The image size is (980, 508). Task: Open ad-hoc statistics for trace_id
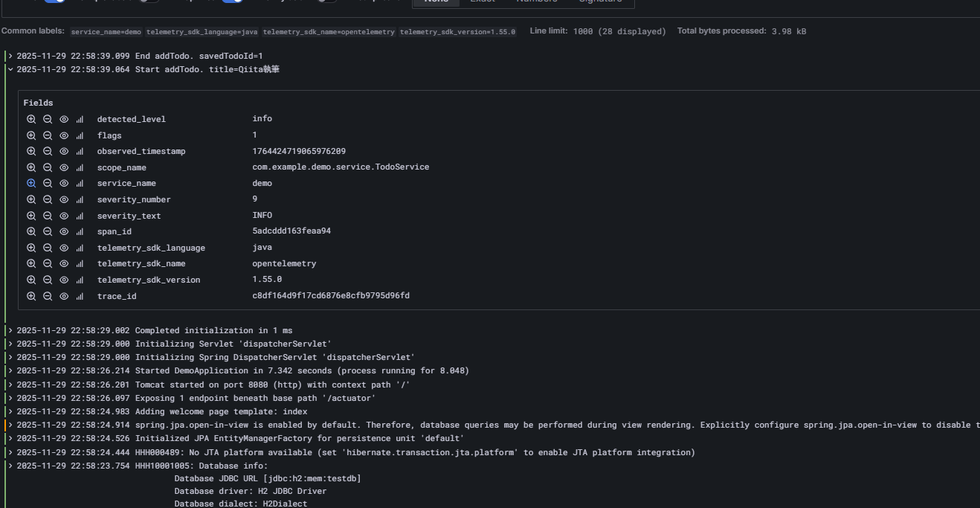click(80, 296)
